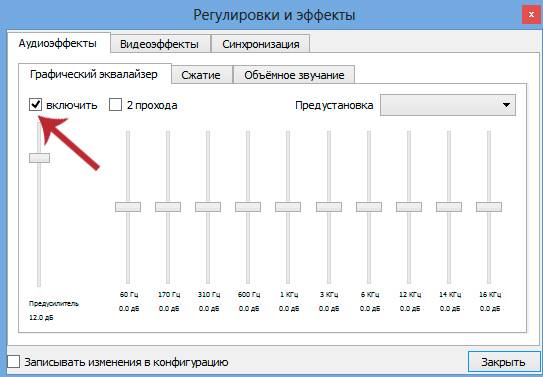The image size is (543, 377).
Task: Click the Предусилитель label text
Action: 54,304
